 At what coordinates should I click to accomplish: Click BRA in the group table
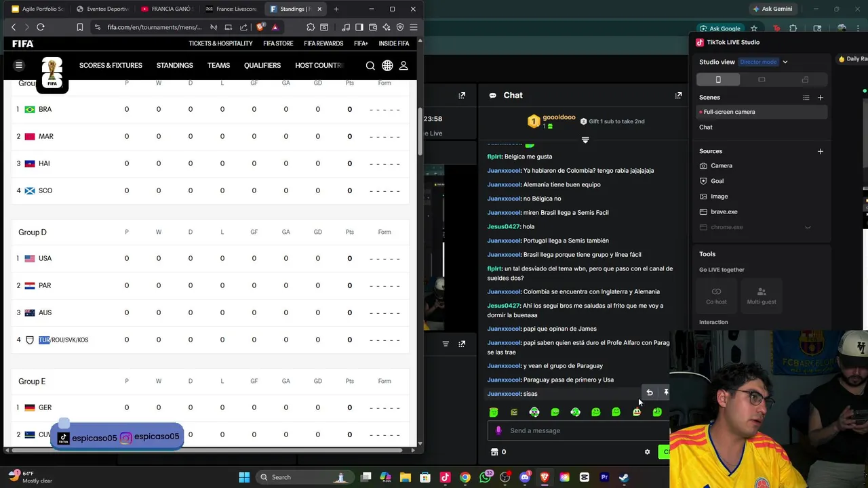(45, 109)
